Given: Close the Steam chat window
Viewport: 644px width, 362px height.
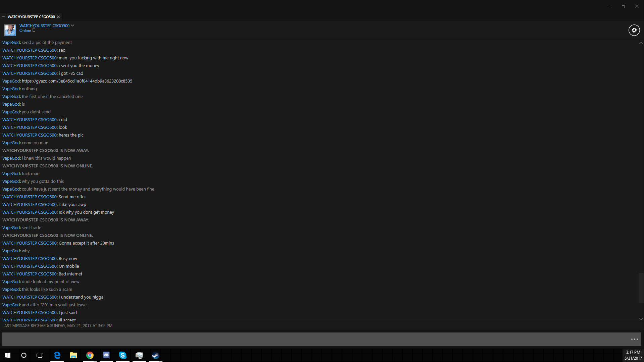Looking at the screenshot, I should 637,6.
